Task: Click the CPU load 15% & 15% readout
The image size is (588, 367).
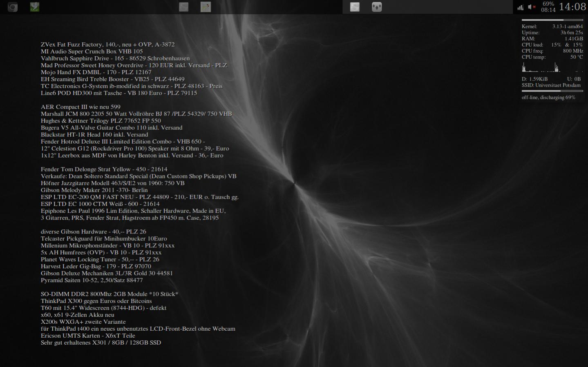Action: 552,45
